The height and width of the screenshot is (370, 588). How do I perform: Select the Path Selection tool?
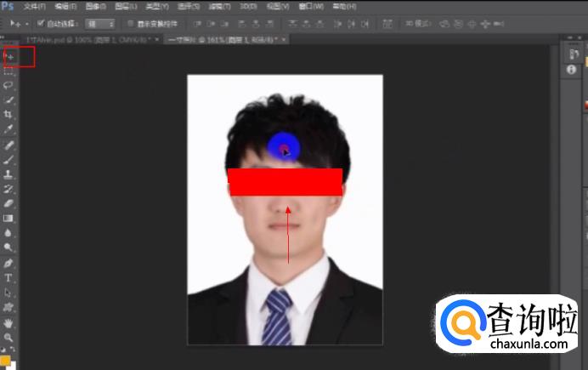(x=8, y=293)
